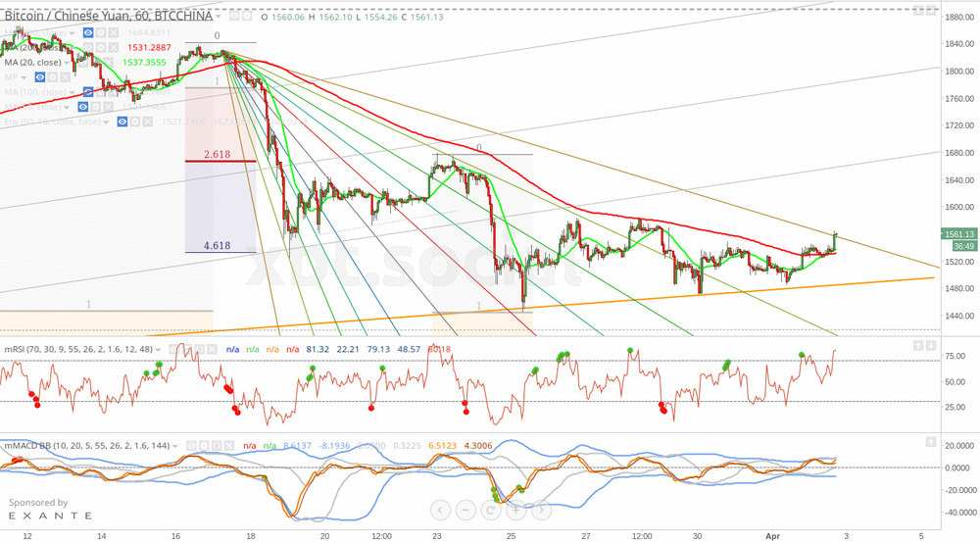This screenshot has height=542, width=980.
Task: Open settings gear for the Env indicator
Action: point(135,122)
